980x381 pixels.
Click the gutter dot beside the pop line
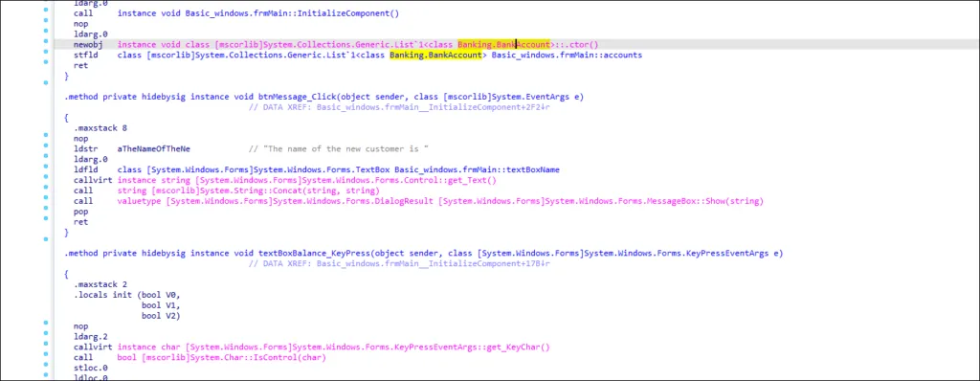pyautogui.click(x=46, y=208)
